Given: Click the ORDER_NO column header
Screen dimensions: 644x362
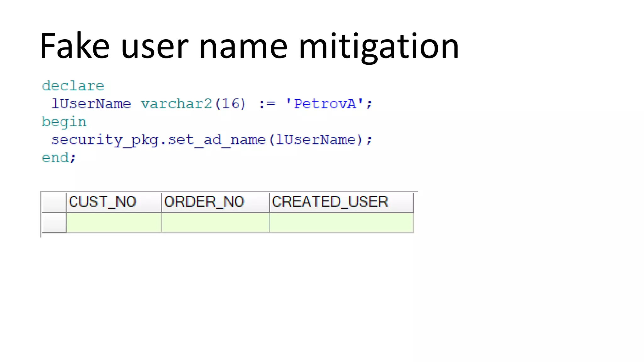Looking at the screenshot, I should coord(215,202).
